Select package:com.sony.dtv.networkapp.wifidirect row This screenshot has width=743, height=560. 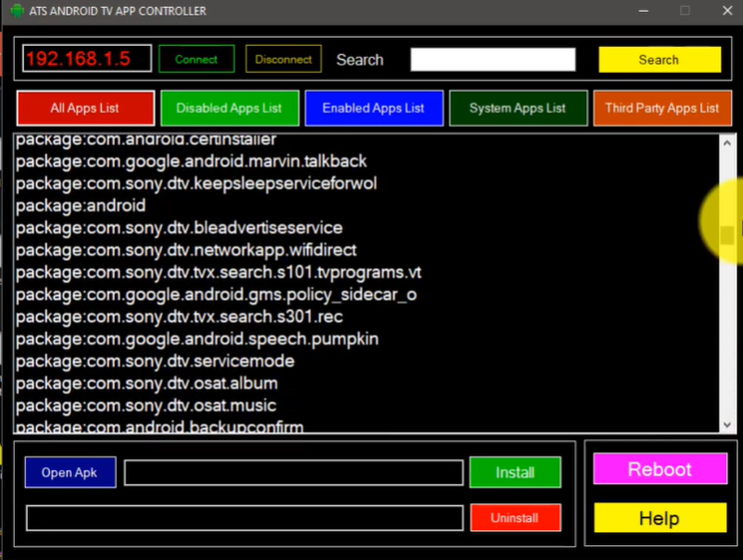186,250
